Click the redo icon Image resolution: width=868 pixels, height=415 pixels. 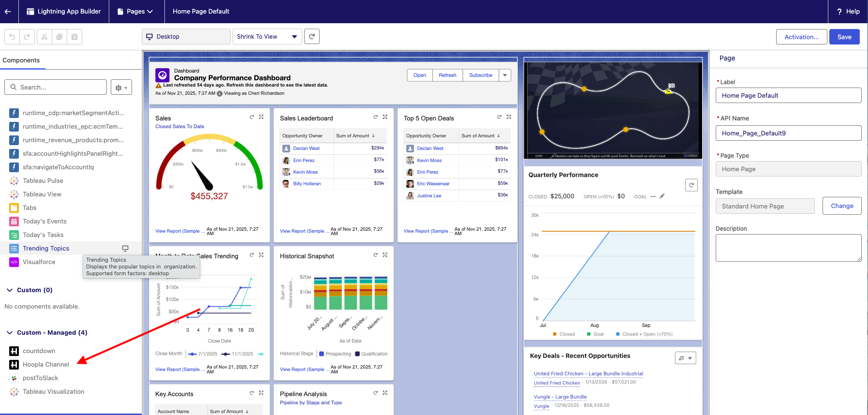[x=27, y=37]
